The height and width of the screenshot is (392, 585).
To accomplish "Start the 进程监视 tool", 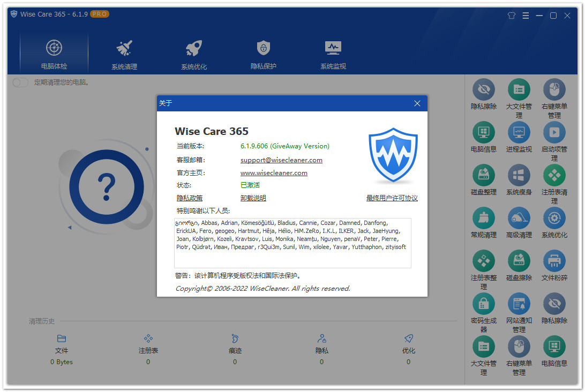I will tap(519, 132).
